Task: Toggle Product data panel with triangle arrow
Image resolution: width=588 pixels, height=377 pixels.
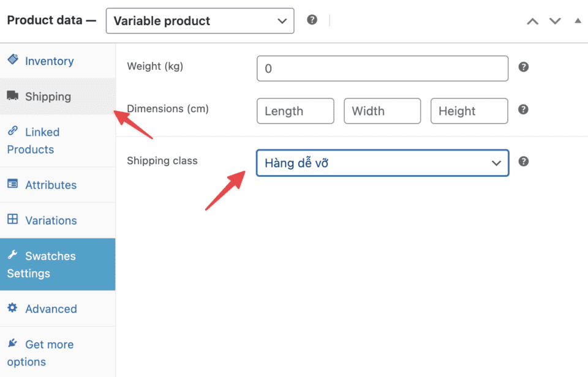Action: coord(578,21)
